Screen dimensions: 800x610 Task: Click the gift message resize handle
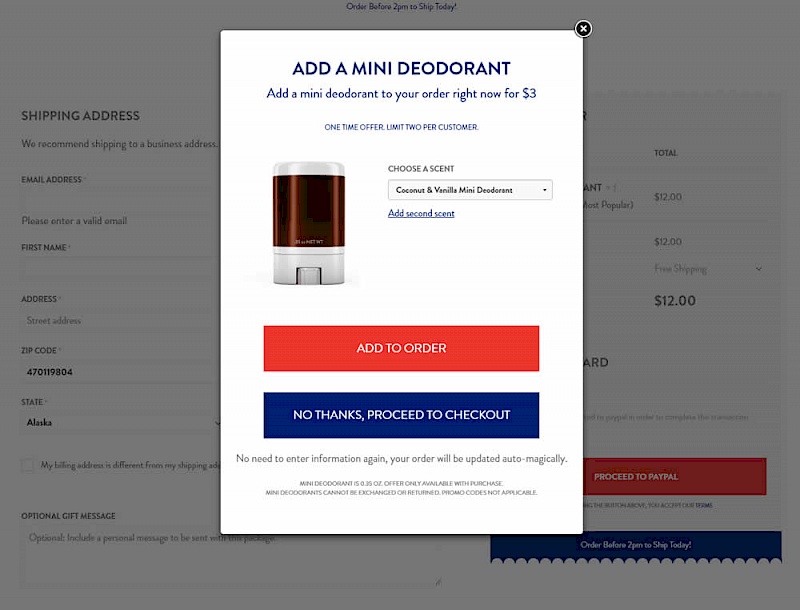pyautogui.click(x=438, y=582)
